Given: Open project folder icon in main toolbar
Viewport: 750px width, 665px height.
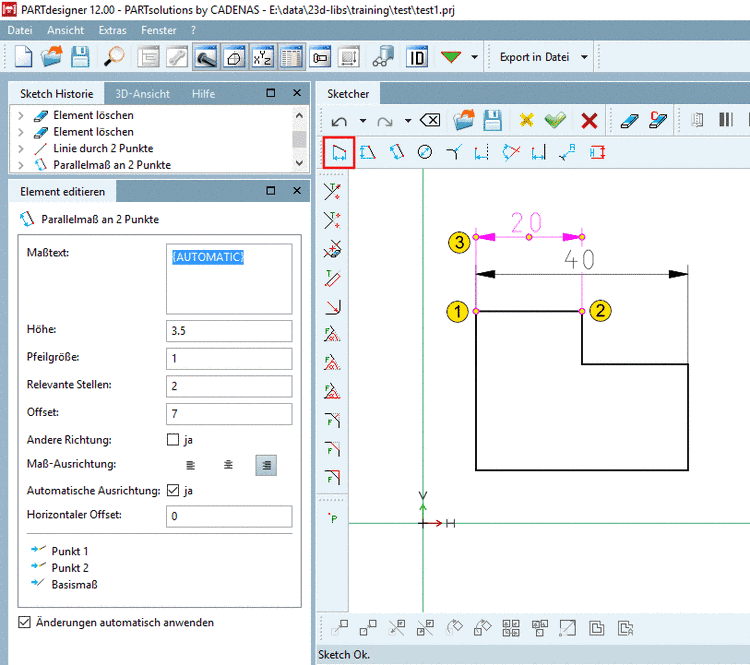Looking at the screenshot, I should point(52,57).
